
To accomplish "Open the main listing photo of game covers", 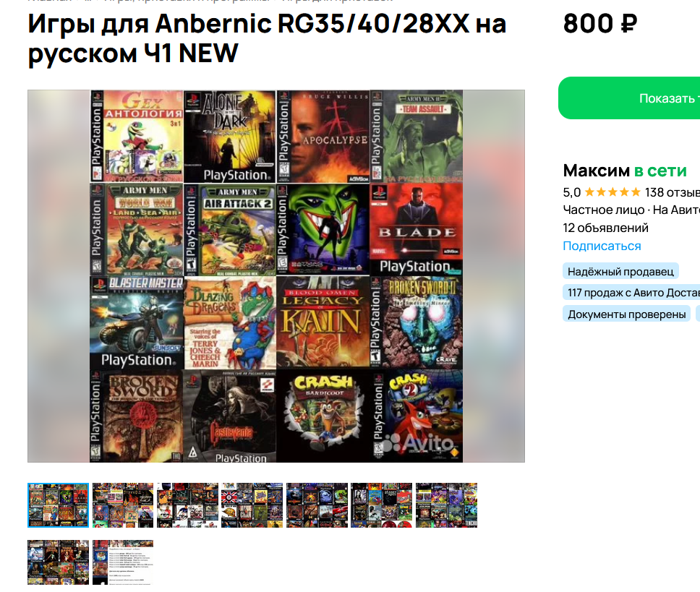I will [x=276, y=275].
